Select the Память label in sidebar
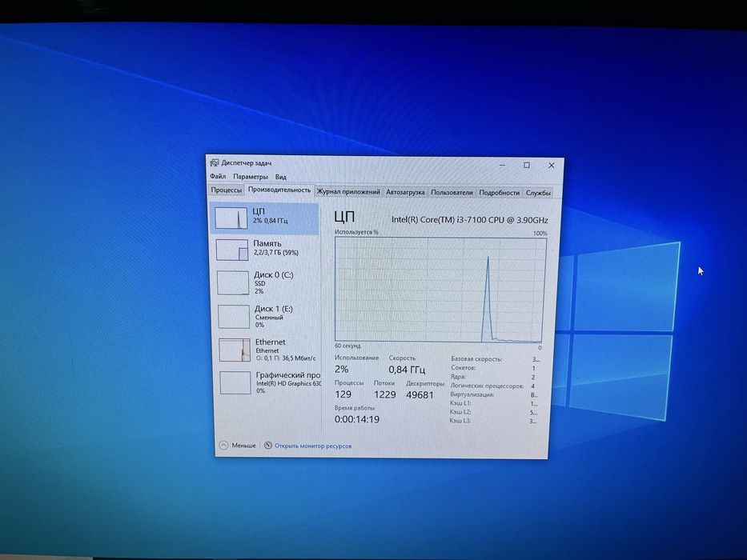Viewport: 747px width, 560px height. (267, 243)
